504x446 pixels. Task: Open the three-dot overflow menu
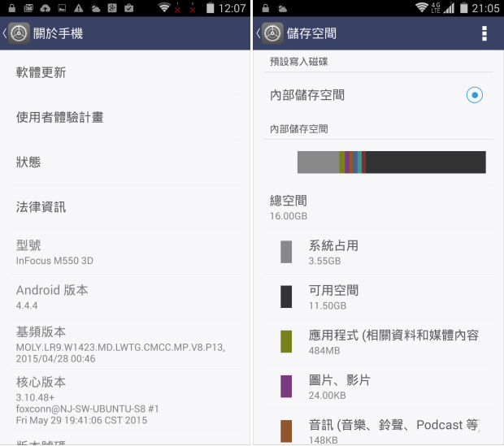pos(484,33)
